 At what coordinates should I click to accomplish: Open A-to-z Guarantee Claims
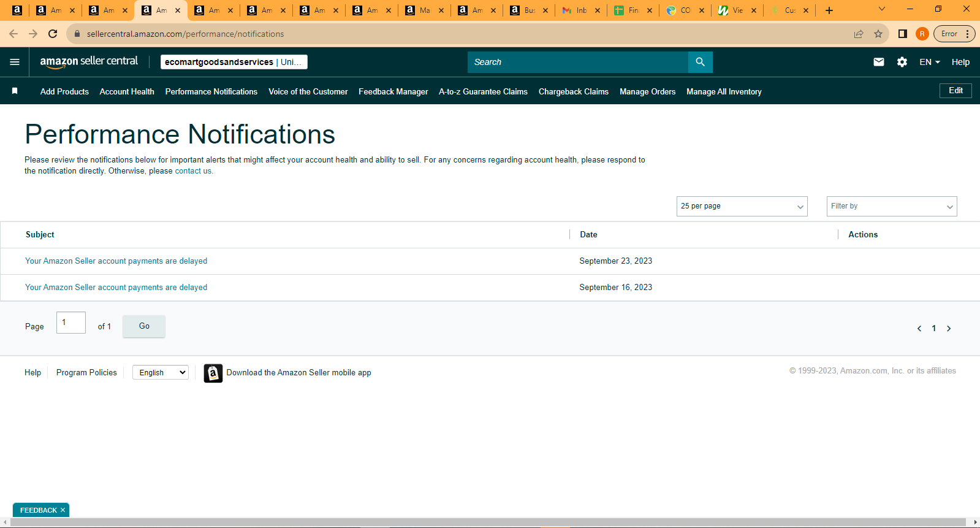483,91
